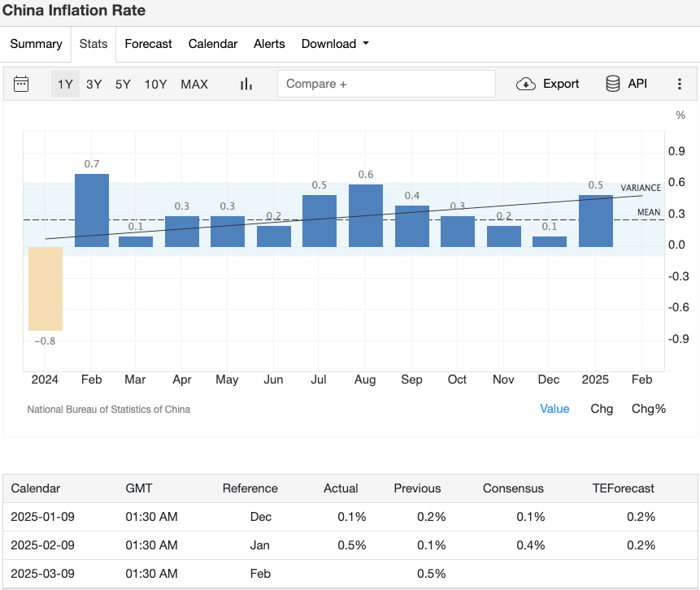Image resolution: width=700 pixels, height=590 pixels.
Task: Go to the Alerts tab
Action: click(x=269, y=44)
